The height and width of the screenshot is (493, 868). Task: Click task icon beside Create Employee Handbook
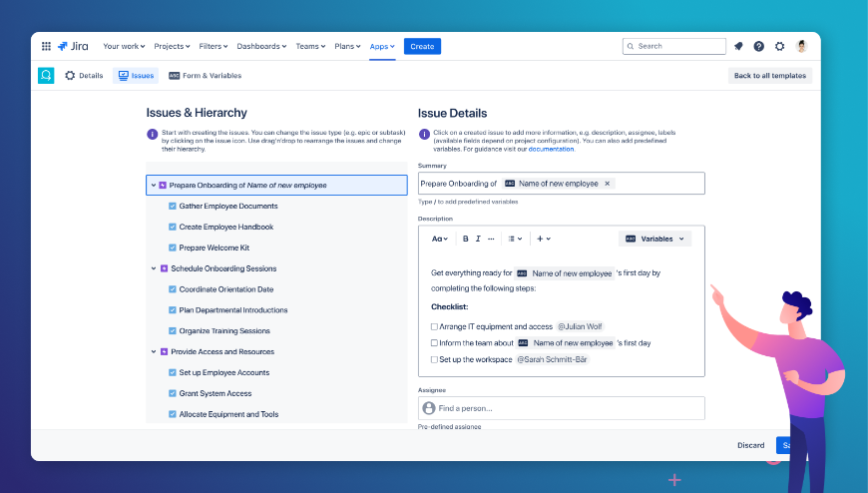173,228
